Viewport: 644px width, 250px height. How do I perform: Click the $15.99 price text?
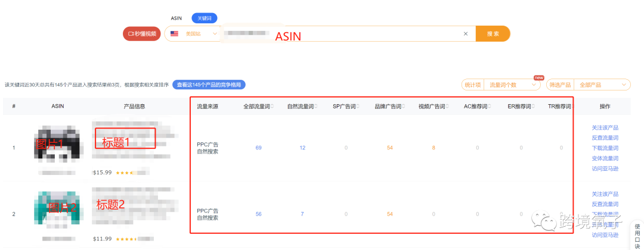(103, 173)
